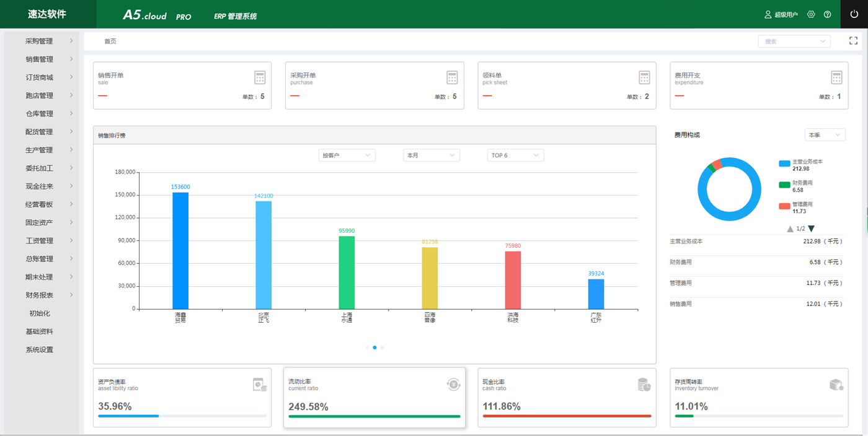Image resolution: width=868 pixels, height=436 pixels.
Task: Click the 超级用户 account link
Action: coord(781,14)
